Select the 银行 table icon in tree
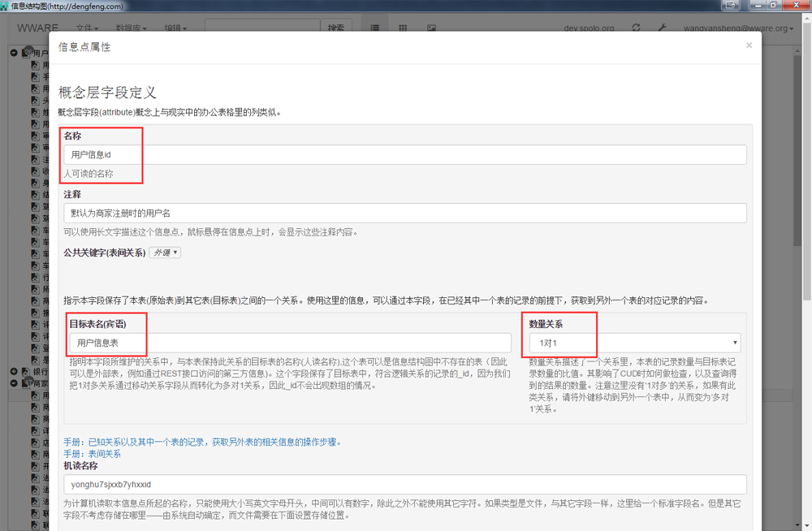Viewport: 812px width, 531px height. 25,371
